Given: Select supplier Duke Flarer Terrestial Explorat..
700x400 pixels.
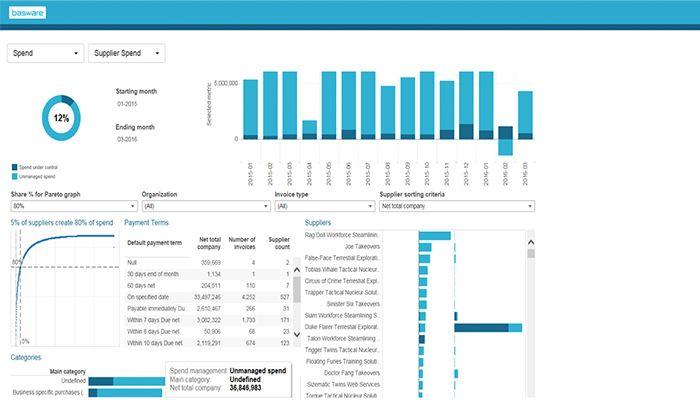Looking at the screenshot, I should click(x=342, y=327).
